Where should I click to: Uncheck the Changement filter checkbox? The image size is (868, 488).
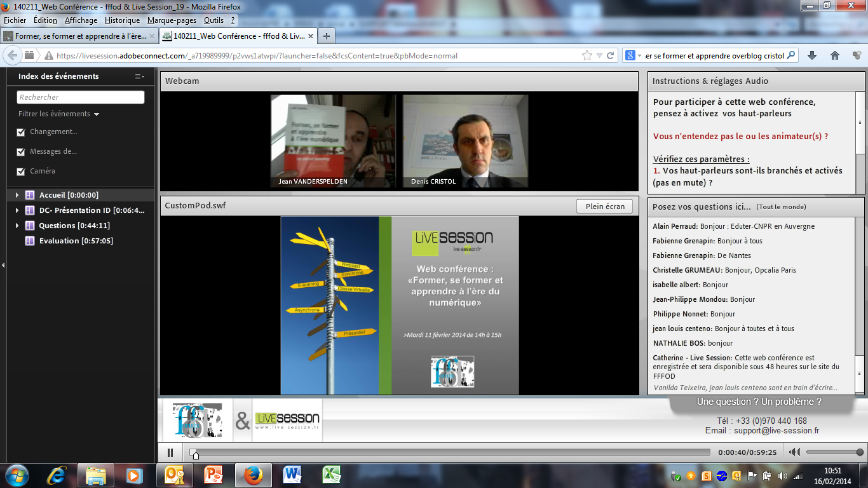coord(21,132)
